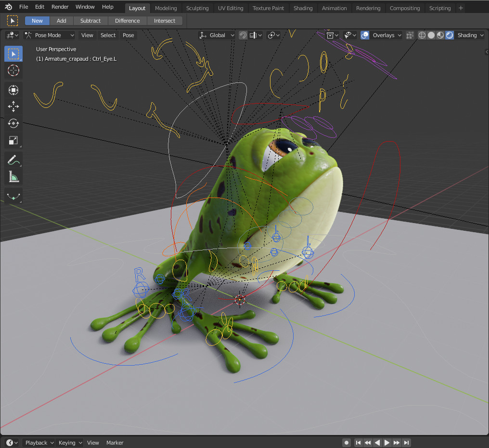
Task: Switch to LookDev viewport shading
Action: [x=440, y=35]
